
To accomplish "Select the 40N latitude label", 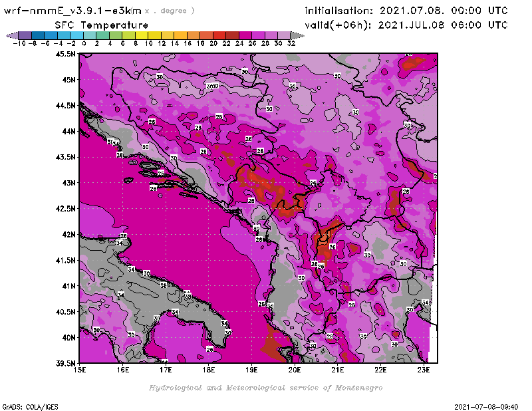I will (x=68, y=337).
